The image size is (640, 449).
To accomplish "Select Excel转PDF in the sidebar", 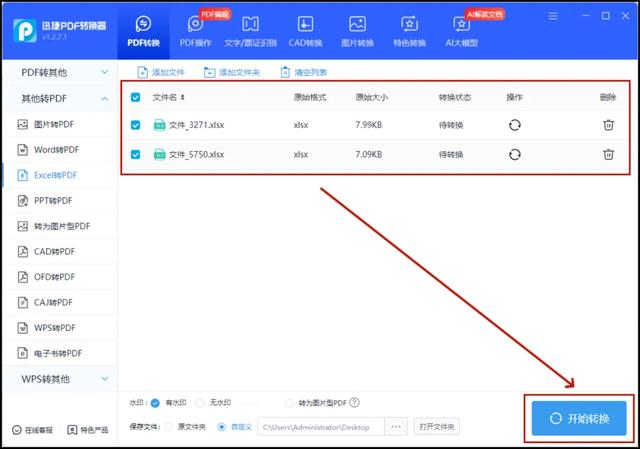I will (x=60, y=175).
